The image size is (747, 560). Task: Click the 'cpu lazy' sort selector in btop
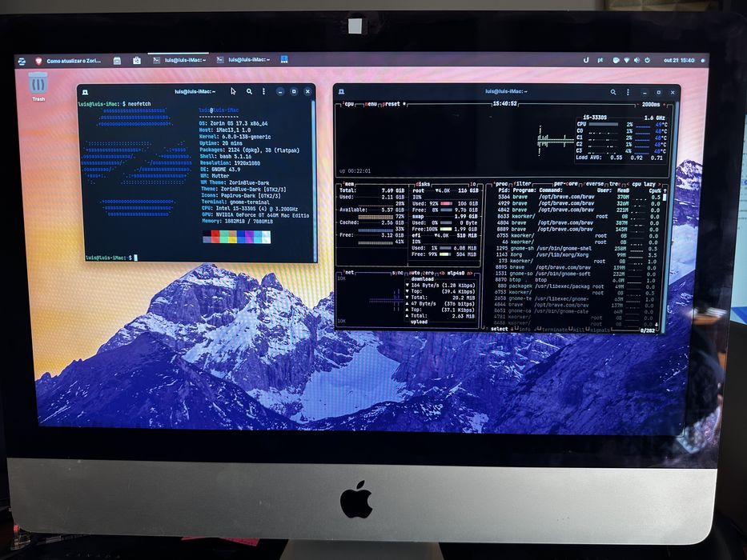(x=644, y=184)
